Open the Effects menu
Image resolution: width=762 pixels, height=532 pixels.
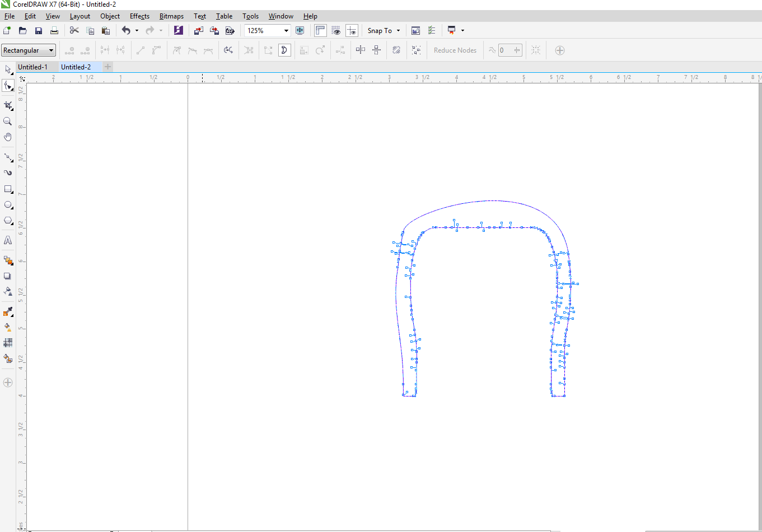139,16
